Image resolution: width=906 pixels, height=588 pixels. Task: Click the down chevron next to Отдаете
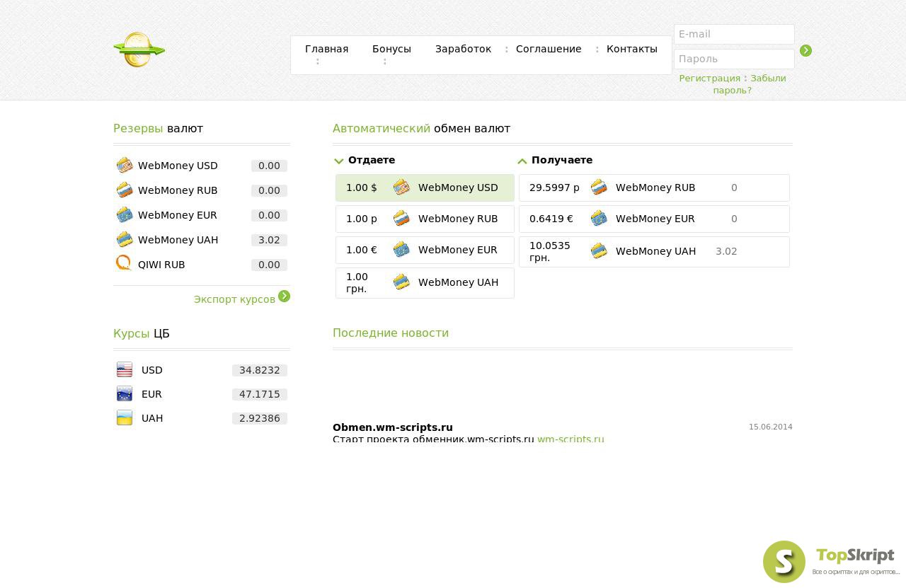coord(339,161)
